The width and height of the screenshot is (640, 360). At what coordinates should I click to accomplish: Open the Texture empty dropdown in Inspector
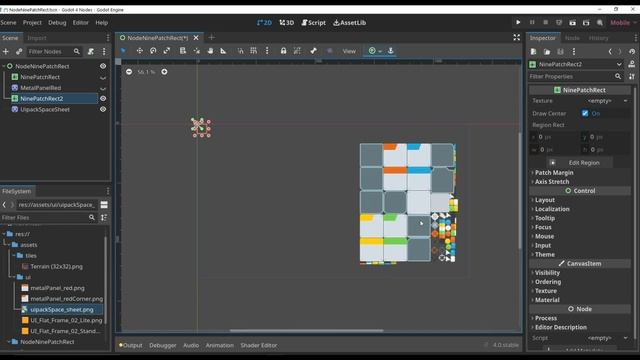[x=607, y=101]
